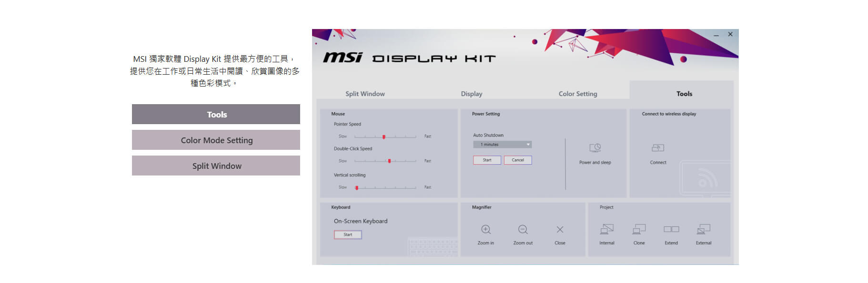Select the Internal project mode icon
The width and height of the screenshot is (868, 283).
click(x=607, y=229)
